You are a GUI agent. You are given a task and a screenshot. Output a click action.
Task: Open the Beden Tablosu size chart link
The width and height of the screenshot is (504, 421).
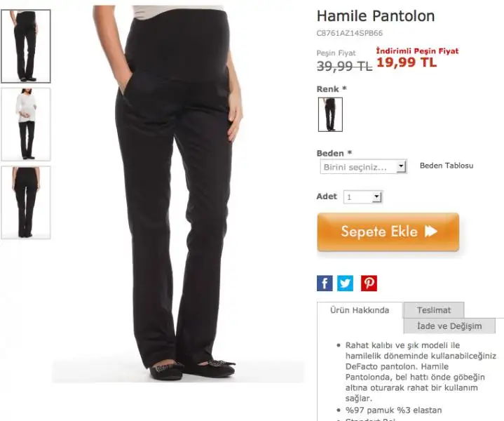tap(447, 166)
